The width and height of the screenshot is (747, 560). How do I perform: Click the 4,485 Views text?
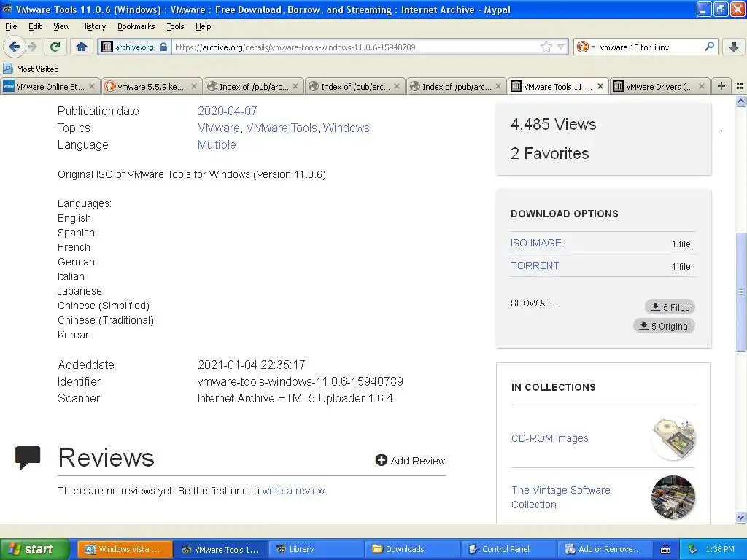[554, 124]
